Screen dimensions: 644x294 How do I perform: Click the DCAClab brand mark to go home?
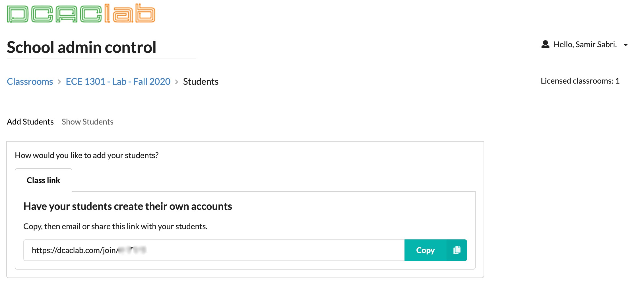pos(80,13)
